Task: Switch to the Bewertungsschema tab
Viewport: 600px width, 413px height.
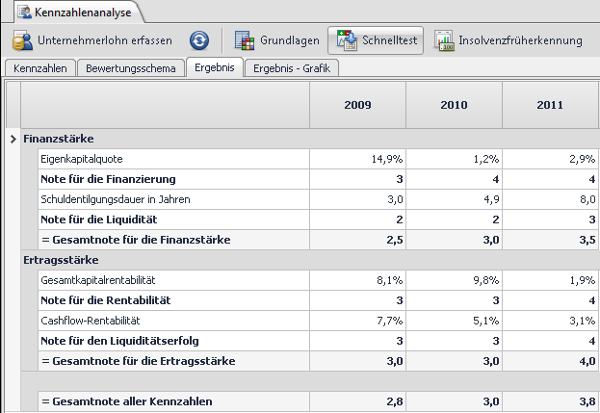Action: [x=131, y=68]
